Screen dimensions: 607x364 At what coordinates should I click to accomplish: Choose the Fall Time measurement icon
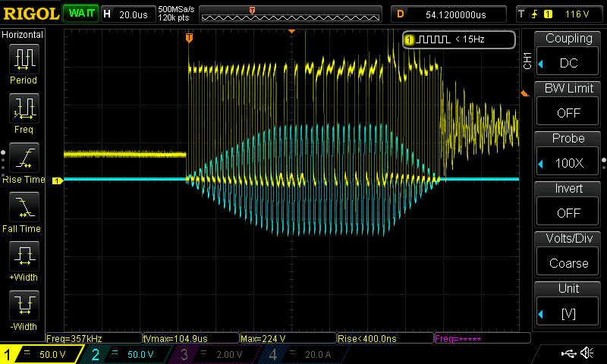[x=23, y=209]
